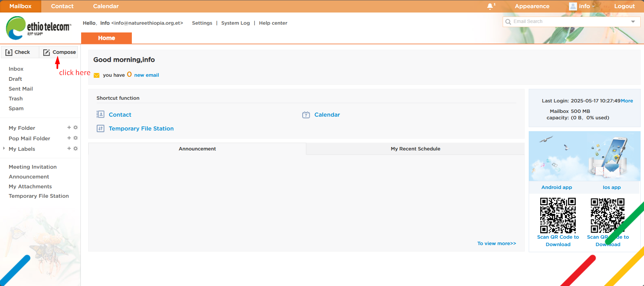
Task: Open the Email Search dropdown arrow
Action: click(x=633, y=22)
